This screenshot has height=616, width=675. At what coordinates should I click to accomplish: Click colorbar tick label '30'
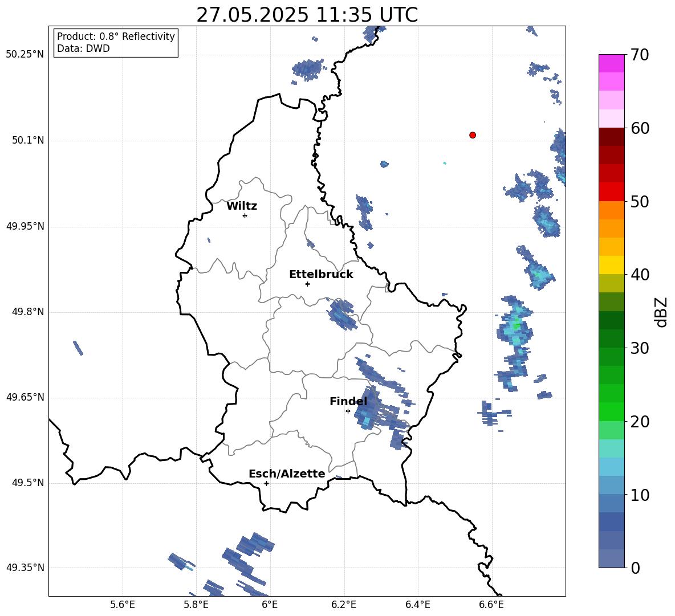[640, 348]
